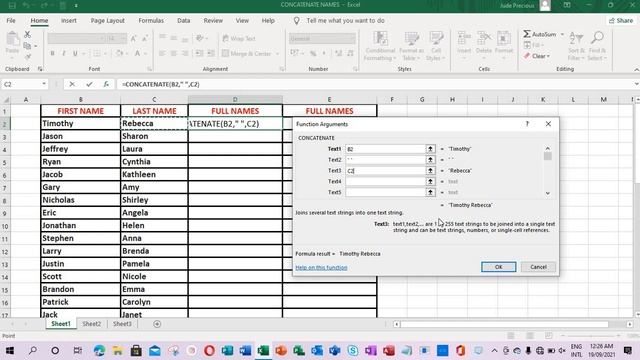Collapse the ribbon with the arrow
This screenshot has height=360, width=640.
[x=636, y=70]
